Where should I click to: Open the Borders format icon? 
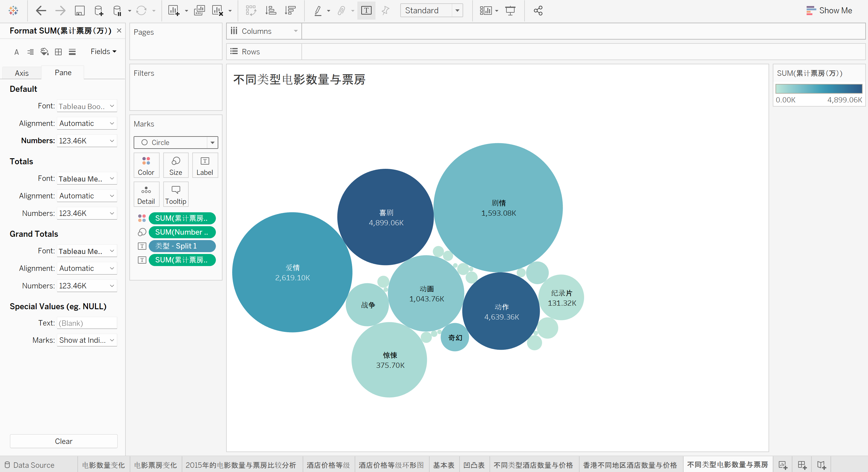(58, 52)
